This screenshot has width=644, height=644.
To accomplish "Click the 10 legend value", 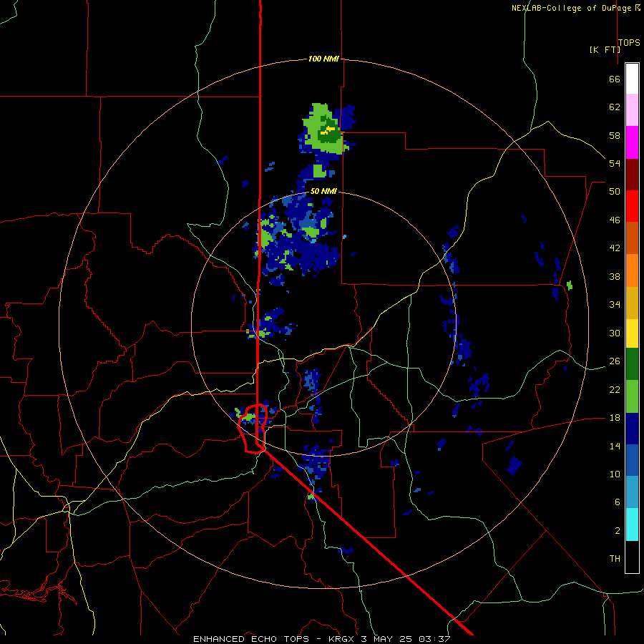I will [615, 474].
